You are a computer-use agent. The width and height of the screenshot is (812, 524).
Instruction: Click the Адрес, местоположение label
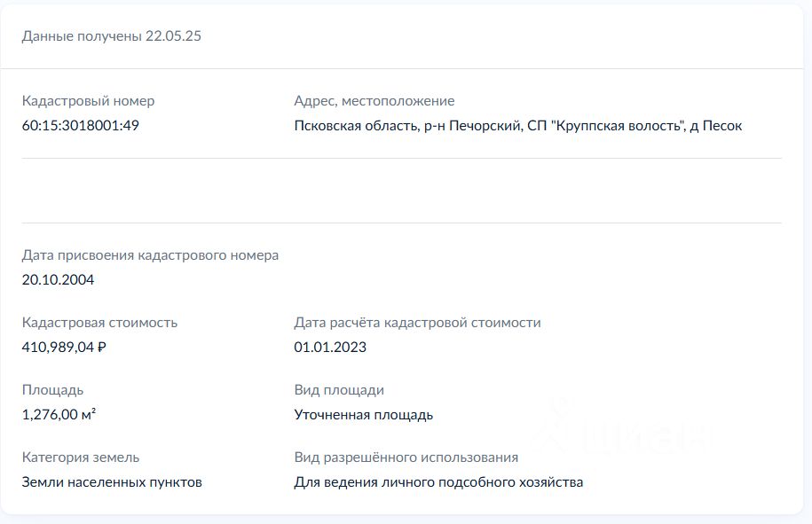[x=374, y=101]
